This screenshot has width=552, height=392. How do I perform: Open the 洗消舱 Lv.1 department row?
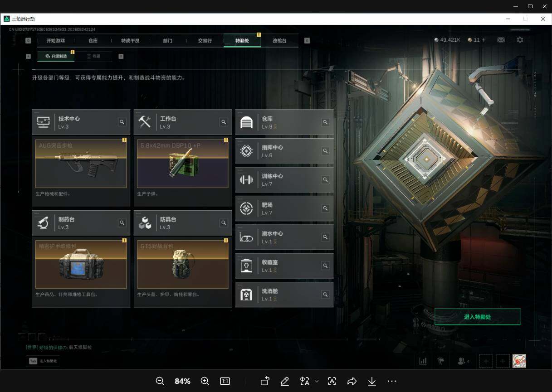coord(284,295)
